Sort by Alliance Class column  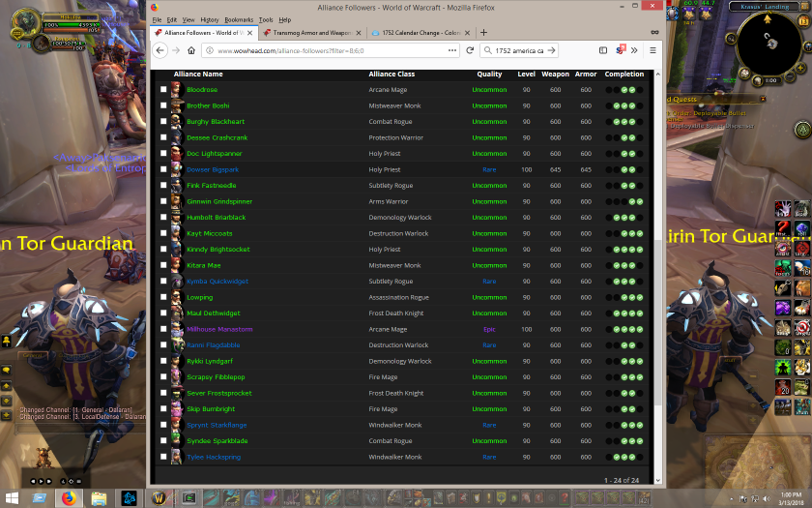[x=391, y=75]
